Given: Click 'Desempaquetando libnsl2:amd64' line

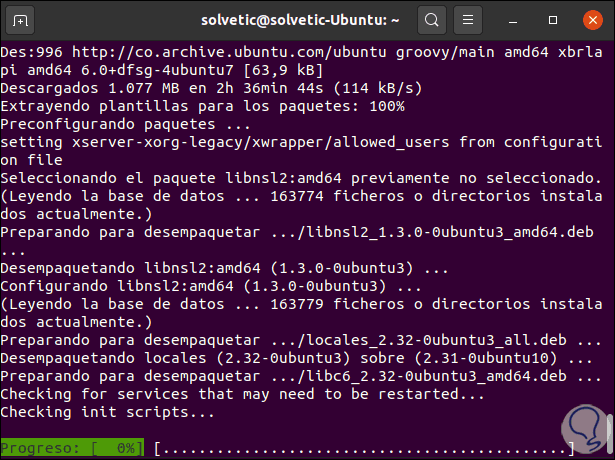Looking at the screenshot, I should 224,268.
